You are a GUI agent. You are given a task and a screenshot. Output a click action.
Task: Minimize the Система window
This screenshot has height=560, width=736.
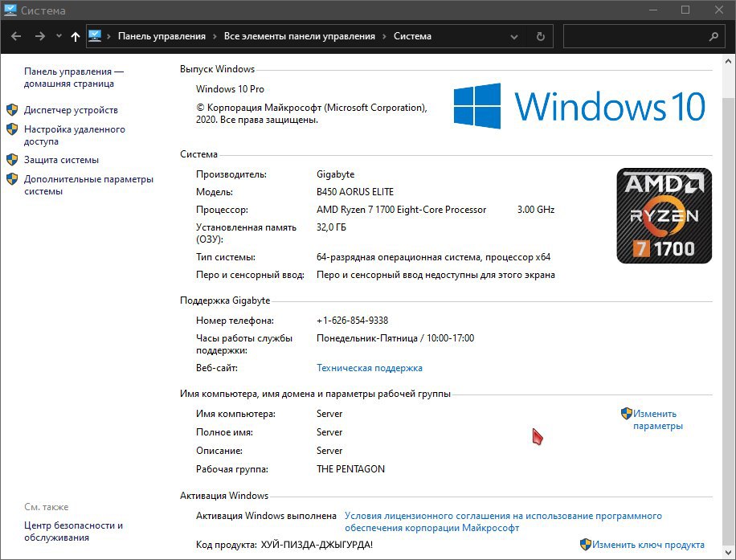coord(652,10)
